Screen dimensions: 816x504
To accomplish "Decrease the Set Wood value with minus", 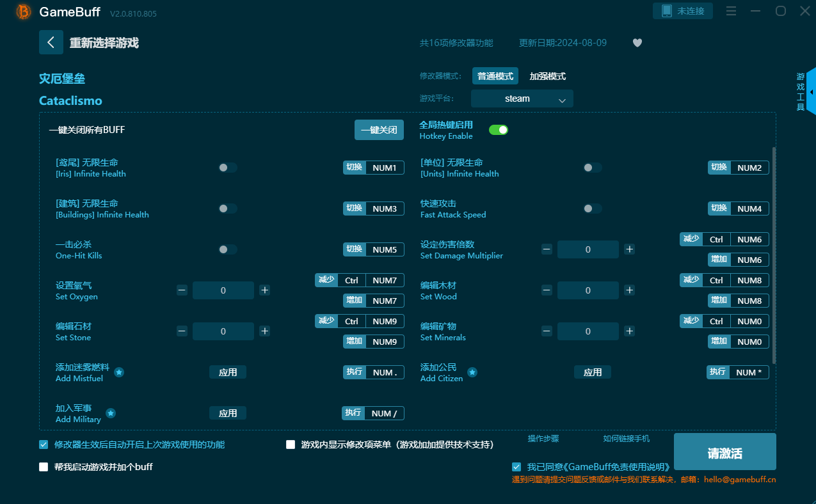I will click(547, 290).
